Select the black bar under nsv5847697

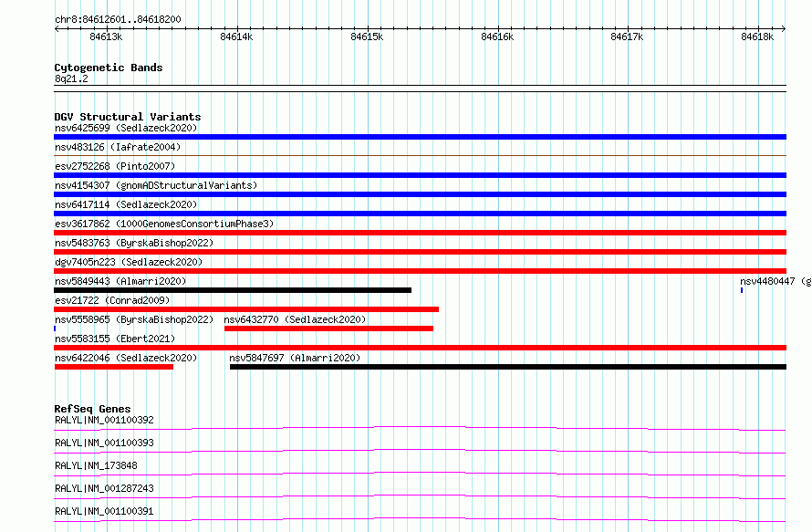click(x=508, y=367)
